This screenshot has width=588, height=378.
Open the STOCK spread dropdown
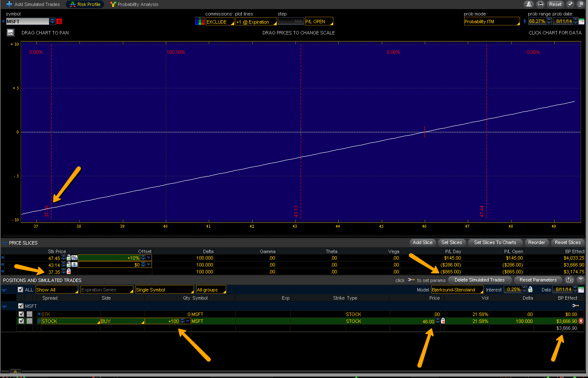click(x=71, y=321)
